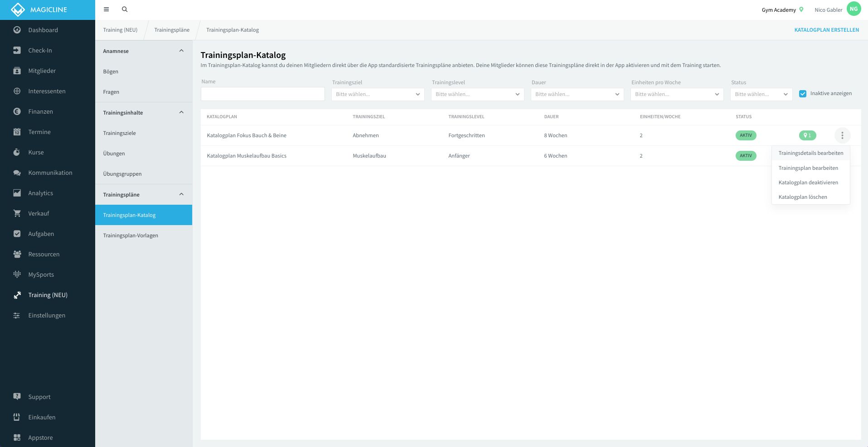Click the Name filter input field
868x447 pixels.
click(x=263, y=94)
